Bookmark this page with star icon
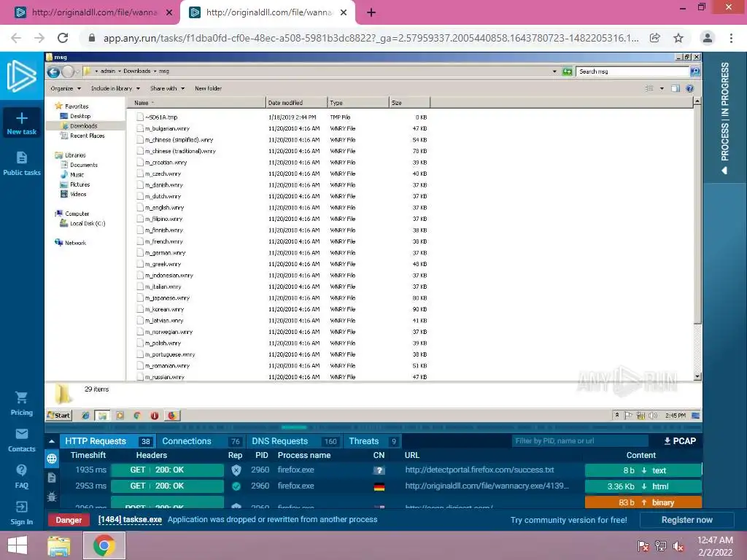747x560 pixels. (x=678, y=38)
